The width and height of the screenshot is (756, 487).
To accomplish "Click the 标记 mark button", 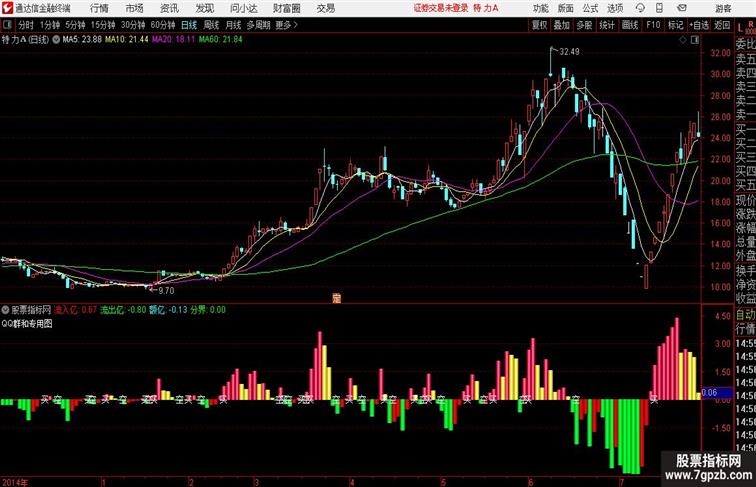I will (x=675, y=25).
